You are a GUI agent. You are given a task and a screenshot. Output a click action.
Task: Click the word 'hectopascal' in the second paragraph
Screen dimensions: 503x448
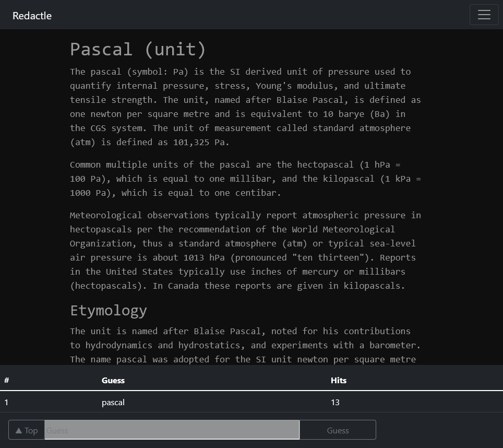325,164
